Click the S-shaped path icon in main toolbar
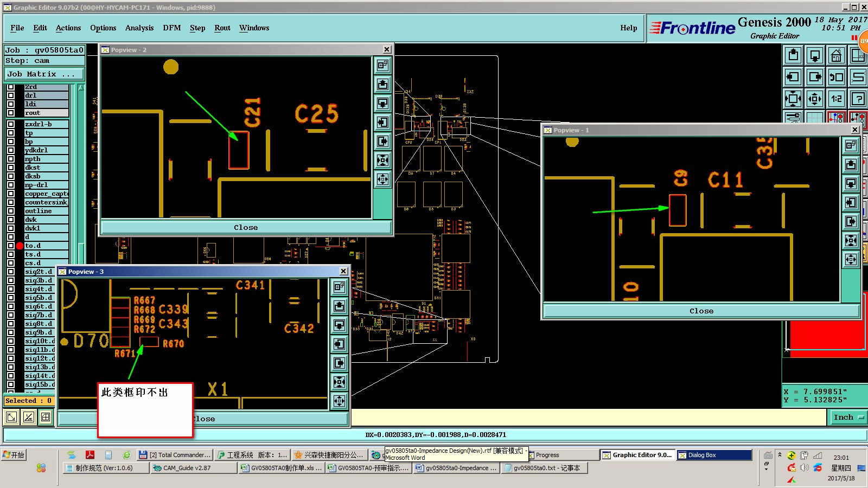868x488 pixels. tap(858, 77)
